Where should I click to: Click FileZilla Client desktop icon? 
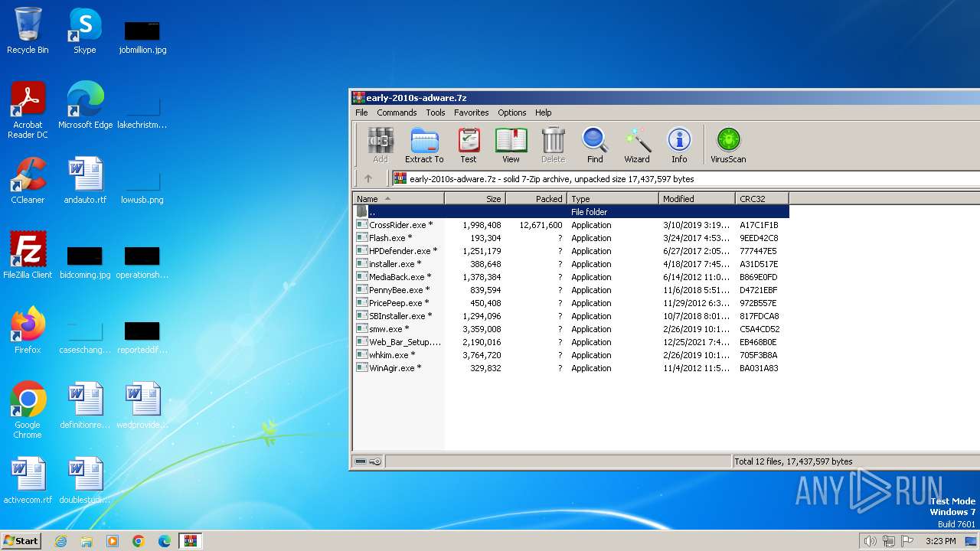point(28,255)
